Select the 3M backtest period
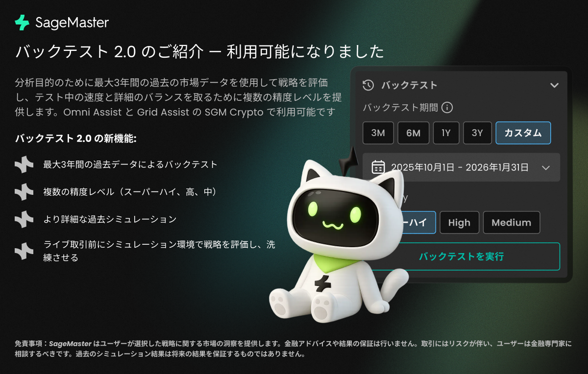Viewport: 588px width, 374px height. coord(378,133)
